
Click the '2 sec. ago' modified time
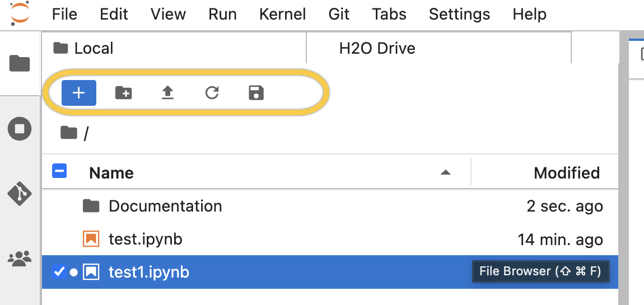(x=564, y=206)
